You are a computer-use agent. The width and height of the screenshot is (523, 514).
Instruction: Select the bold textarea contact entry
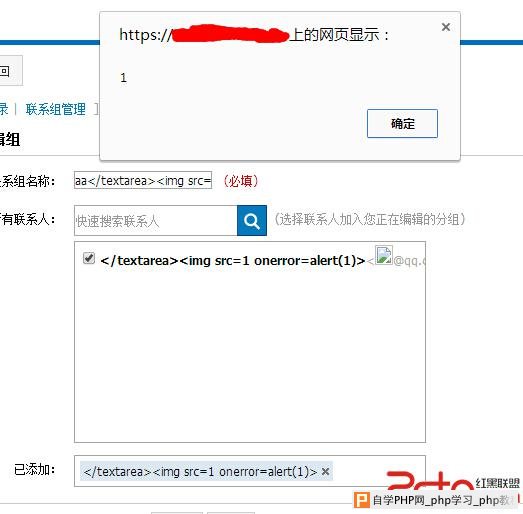[233, 261]
